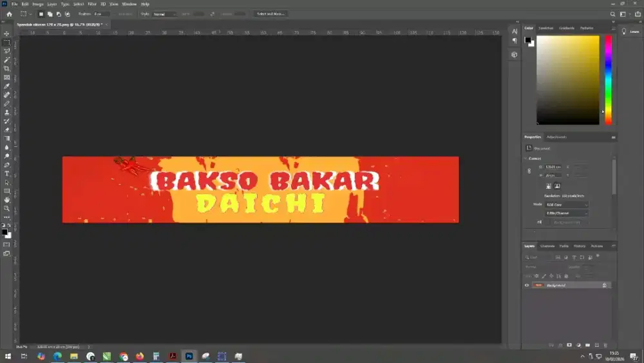Open the Layers panel options menu
Screen dimensions: 644x363
(613, 246)
